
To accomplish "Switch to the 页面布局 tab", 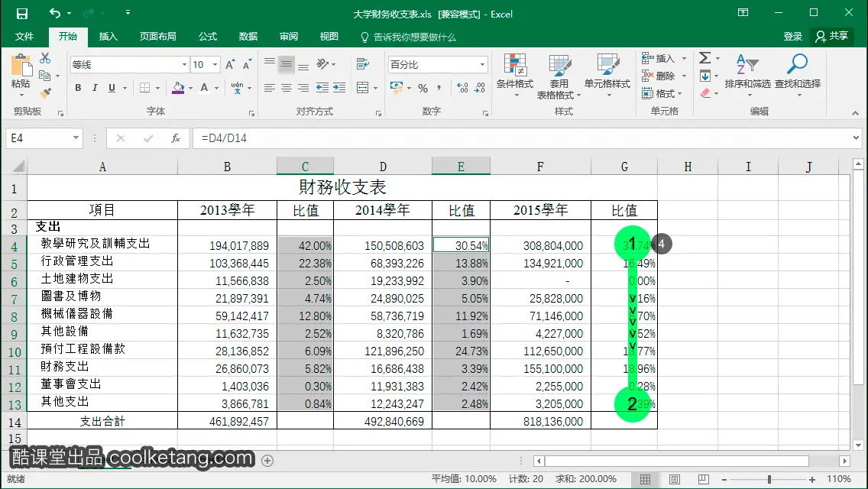I will pyautogui.click(x=157, y=37).
